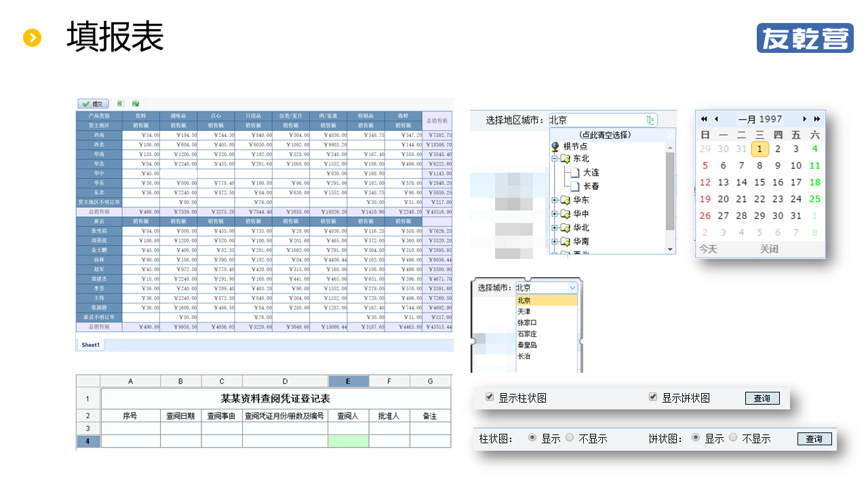Click the 华南 folder icon in tree
Screen dimensions: 868x488
tap(566, 241)
